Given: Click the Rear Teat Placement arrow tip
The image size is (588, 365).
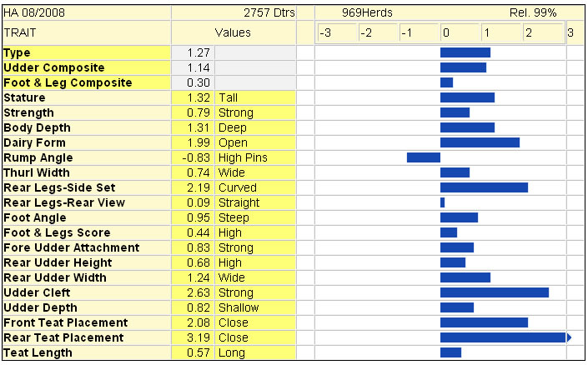Looking at the screenshot, I should [x=570, y=337].
